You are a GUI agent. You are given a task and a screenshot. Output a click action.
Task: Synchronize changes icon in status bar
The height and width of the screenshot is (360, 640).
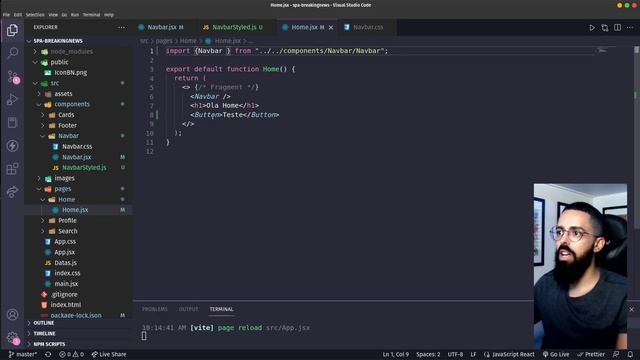pos(48,354)
